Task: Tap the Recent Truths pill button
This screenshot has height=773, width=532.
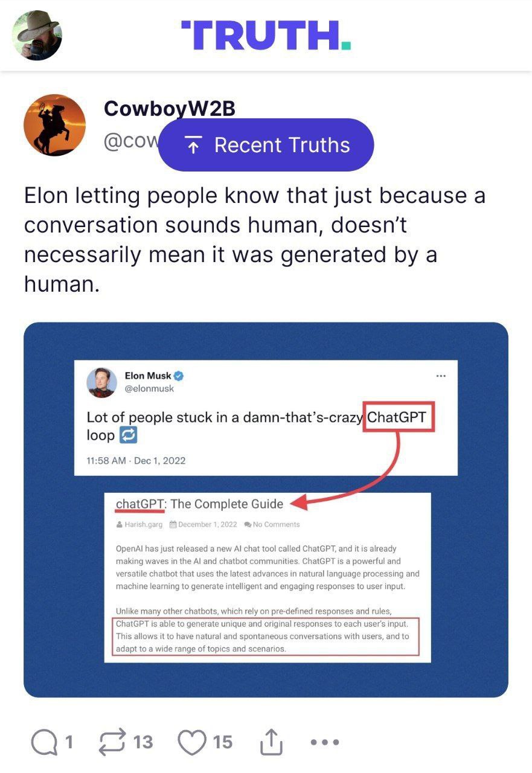Action: click(266, 145)
